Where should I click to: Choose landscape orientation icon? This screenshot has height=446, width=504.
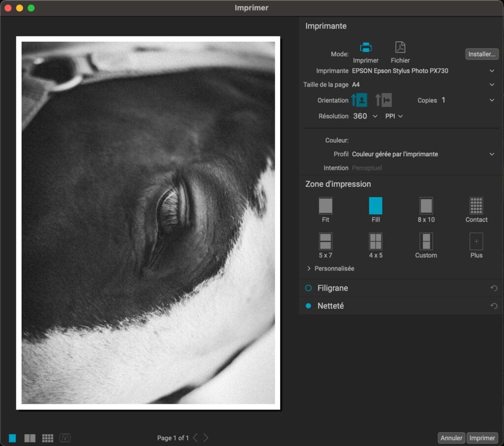pos(383,100)
